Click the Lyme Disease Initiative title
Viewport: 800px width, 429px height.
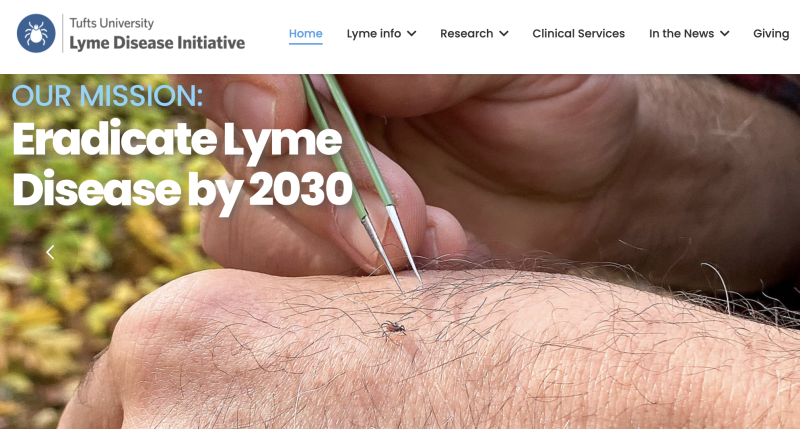157,43
